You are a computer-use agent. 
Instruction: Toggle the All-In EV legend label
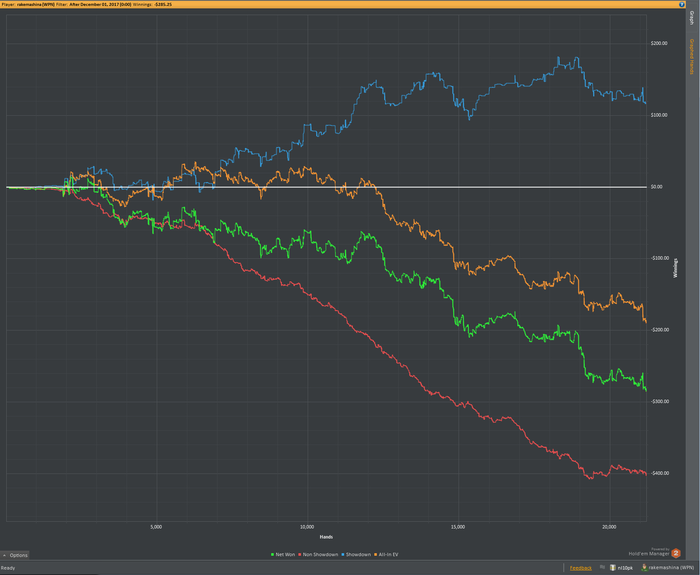388,554
